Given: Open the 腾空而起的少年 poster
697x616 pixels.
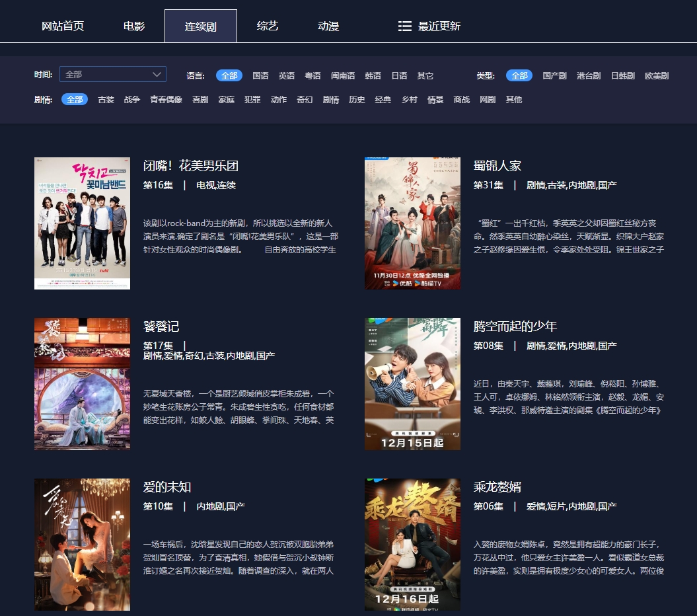Looking at the screenshot, I should pos(412,384).
